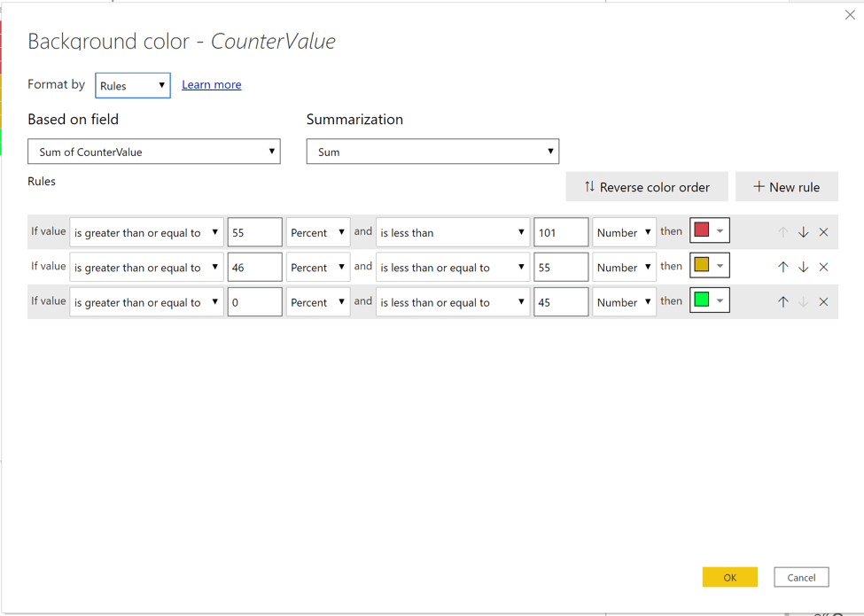Click the input field containing 46

[254, 267]
